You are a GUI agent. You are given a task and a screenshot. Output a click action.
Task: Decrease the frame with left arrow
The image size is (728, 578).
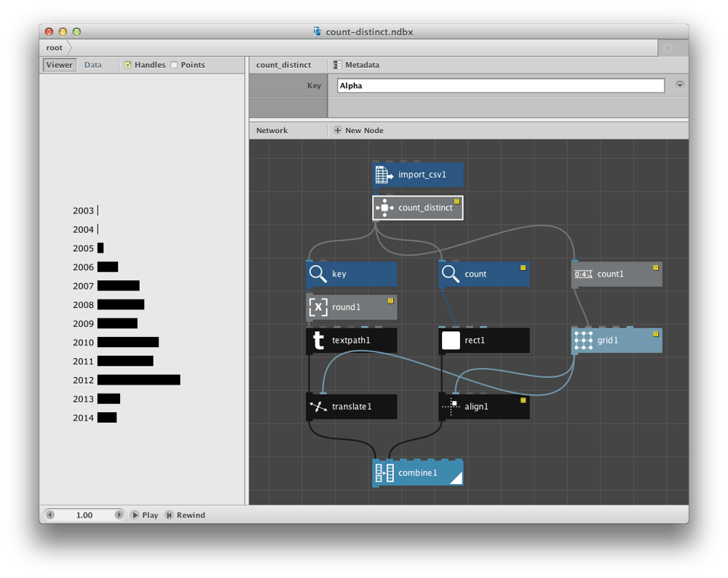(x=50, y=515)
